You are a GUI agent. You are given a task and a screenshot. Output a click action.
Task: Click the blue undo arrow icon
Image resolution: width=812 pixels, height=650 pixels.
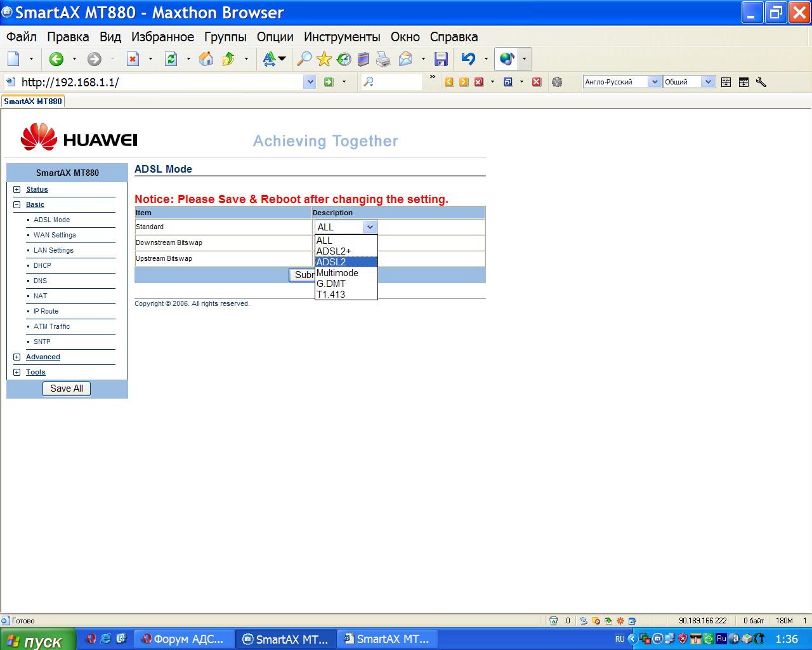[468, 59]
